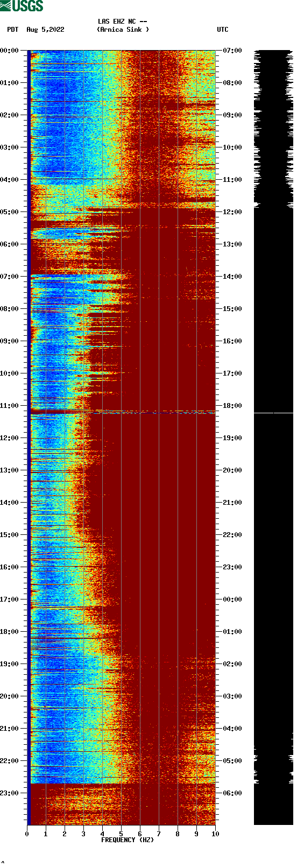Image resolution: width=297 pixels, height=868 pixels.
Task: Click the 23:00 PDT time label
Action: pos(10,793)
